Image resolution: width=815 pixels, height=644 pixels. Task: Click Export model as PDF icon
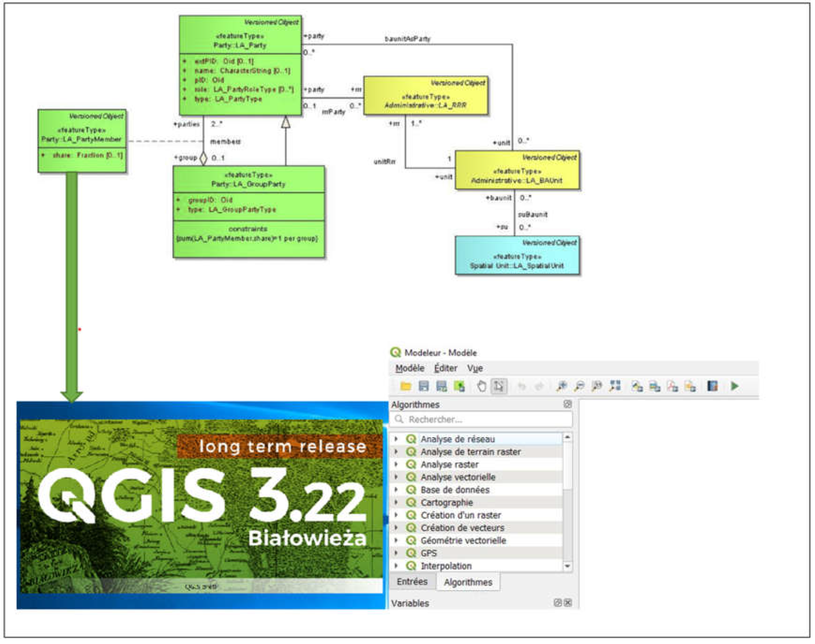point(672,386)
